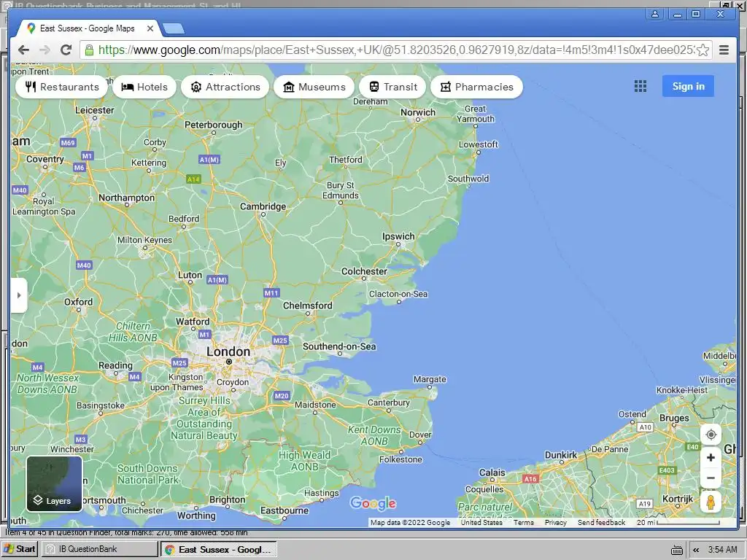Open the Privacy link
The image size is (747, 560).
[x=555, y=522]
